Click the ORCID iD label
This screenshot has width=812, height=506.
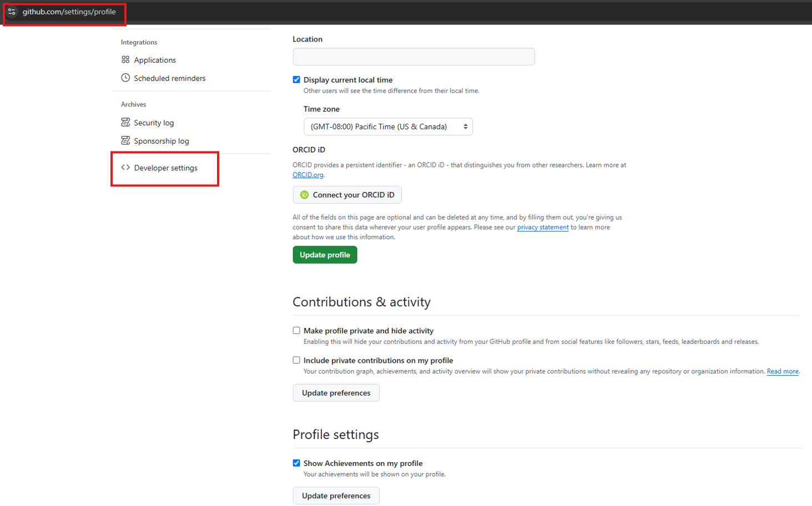point(309,150)
